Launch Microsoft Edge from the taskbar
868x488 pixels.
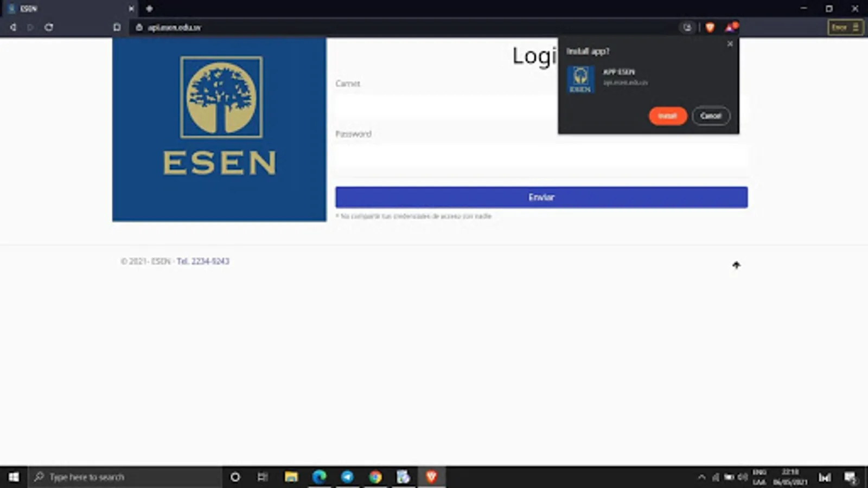[x=320, y=477]
